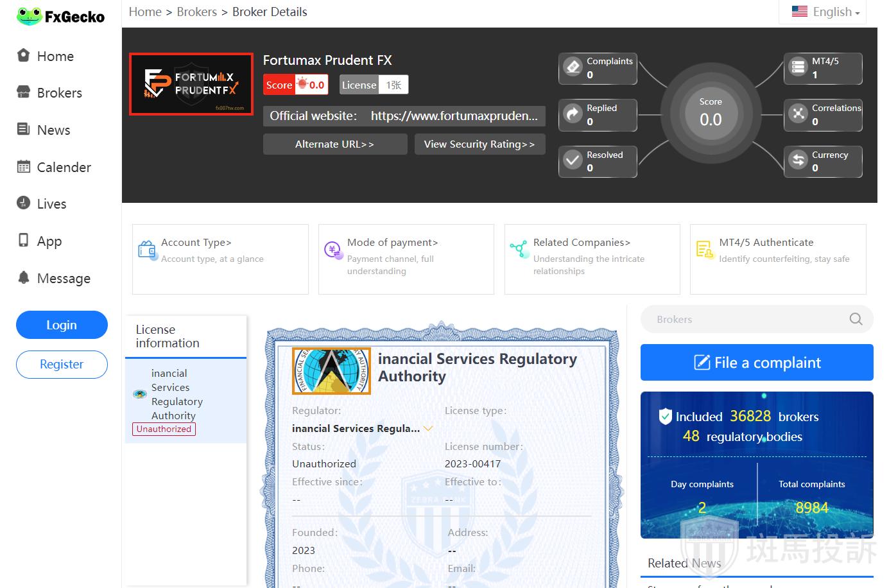The width and height of the screenshot is (889, 588).
Task: Expand the Account Type section
Action: 196,243
